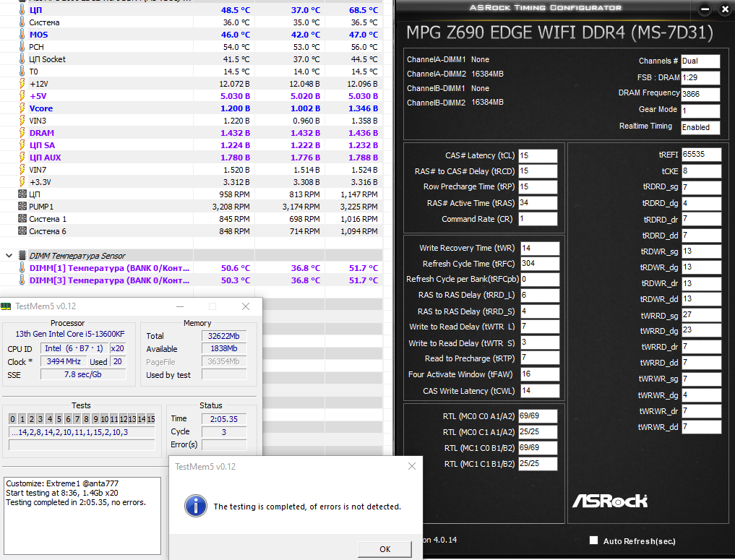
Task: Click the 13th Gen Intel Core i5-13600KF text
Action: (70, 334)
